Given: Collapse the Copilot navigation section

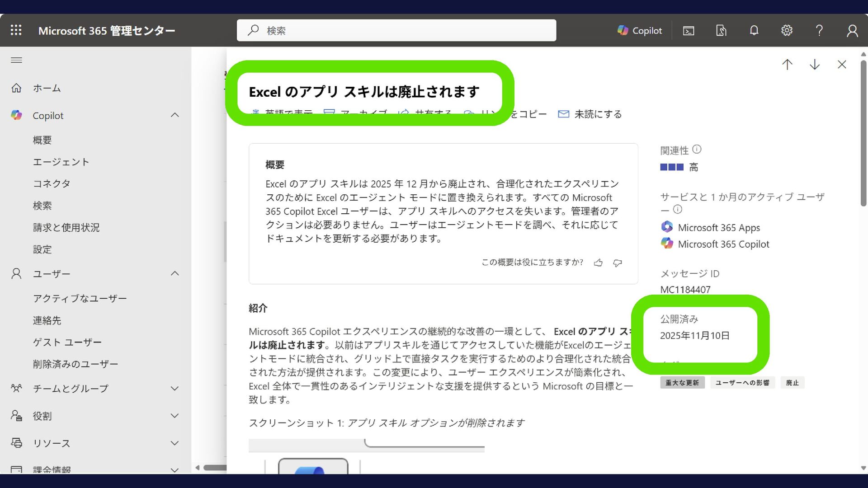Looking at the screenshot, I should [x=175, y=115].
